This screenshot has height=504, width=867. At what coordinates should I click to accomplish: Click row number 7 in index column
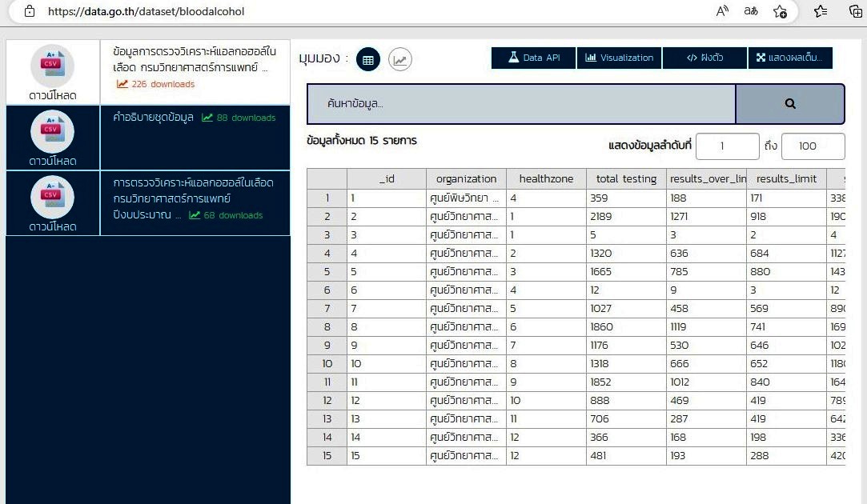coord(327,308)
